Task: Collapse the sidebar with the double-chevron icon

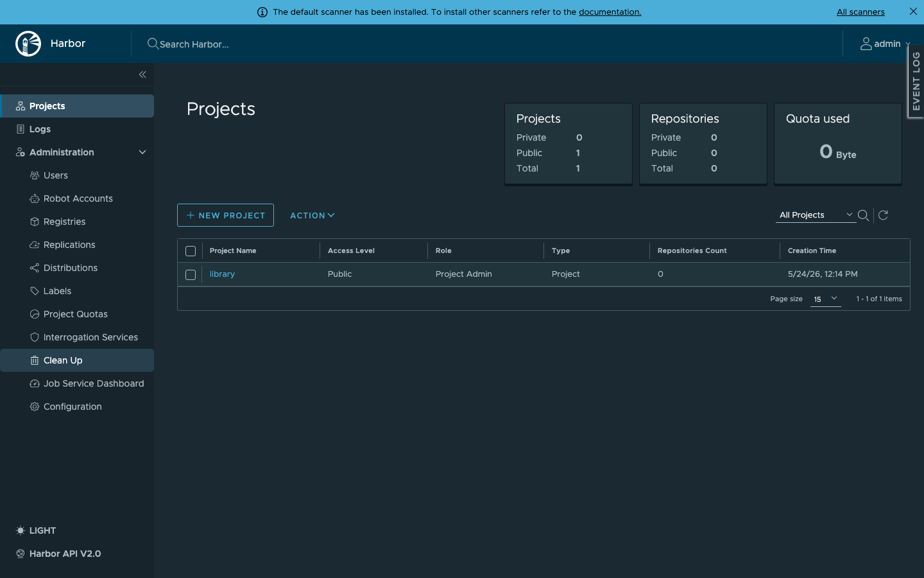Action: coord(142,74)
